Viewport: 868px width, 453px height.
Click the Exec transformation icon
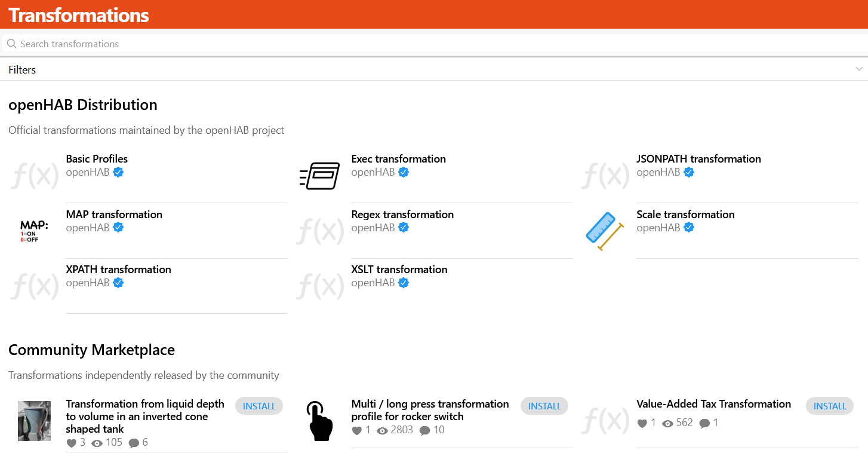click(x=320, y=176)
